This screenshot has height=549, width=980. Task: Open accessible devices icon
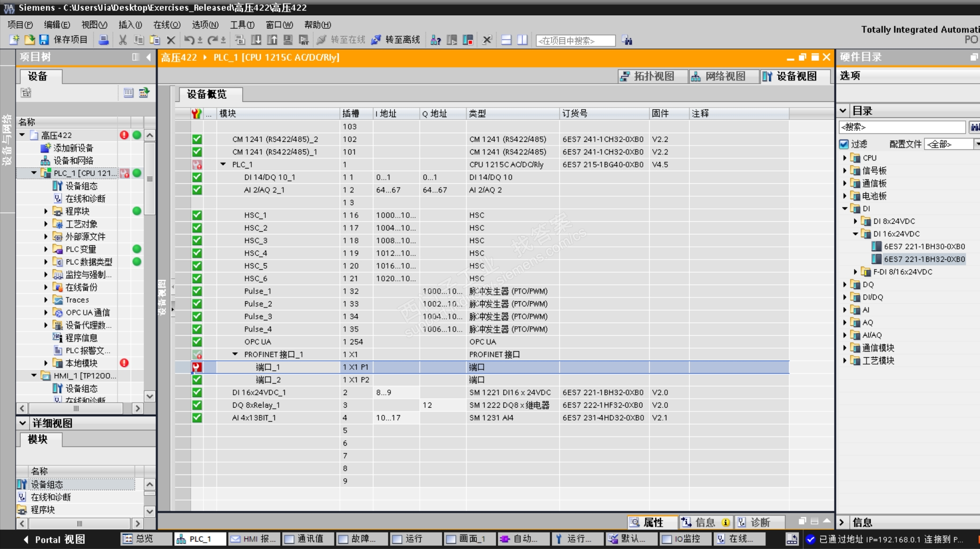coord(436,40)
